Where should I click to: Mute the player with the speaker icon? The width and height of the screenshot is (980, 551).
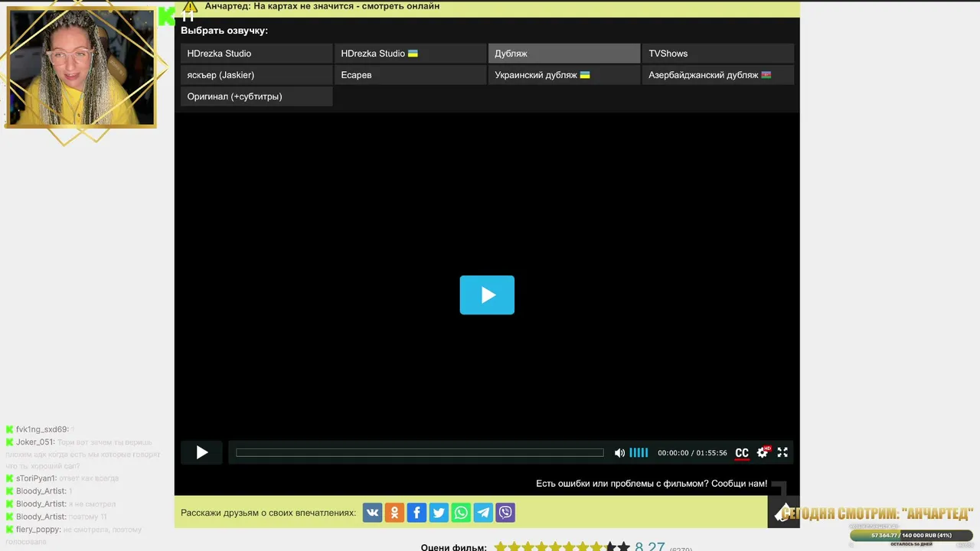(x=619, y=453)
